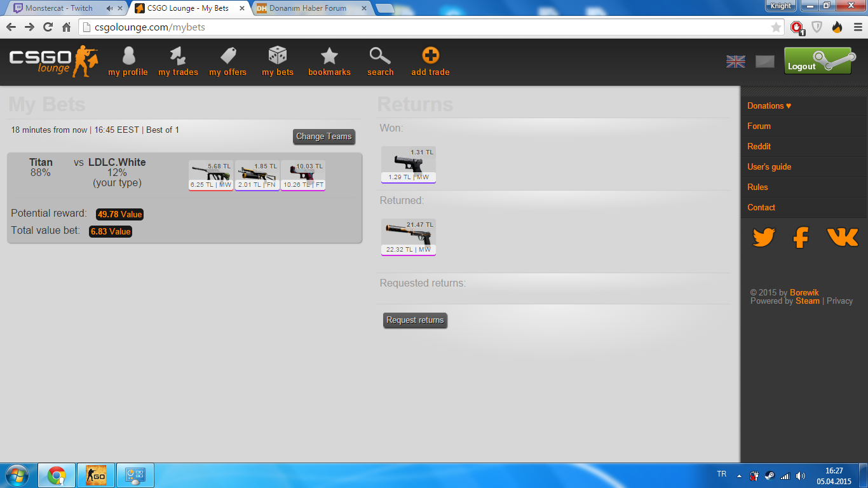Open the Twitter bird icon
This screenshot has width=868, height=488.
coord(764,238)
